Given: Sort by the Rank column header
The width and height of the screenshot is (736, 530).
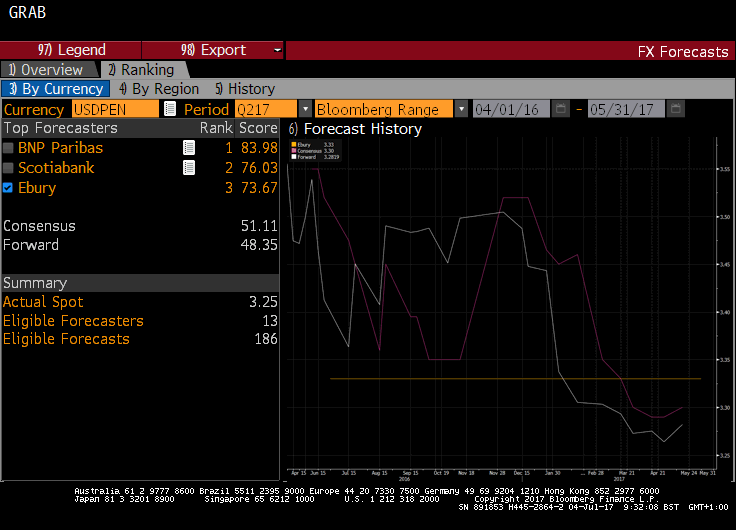Looking at the screenshot, I should click(x=216, y=128).
